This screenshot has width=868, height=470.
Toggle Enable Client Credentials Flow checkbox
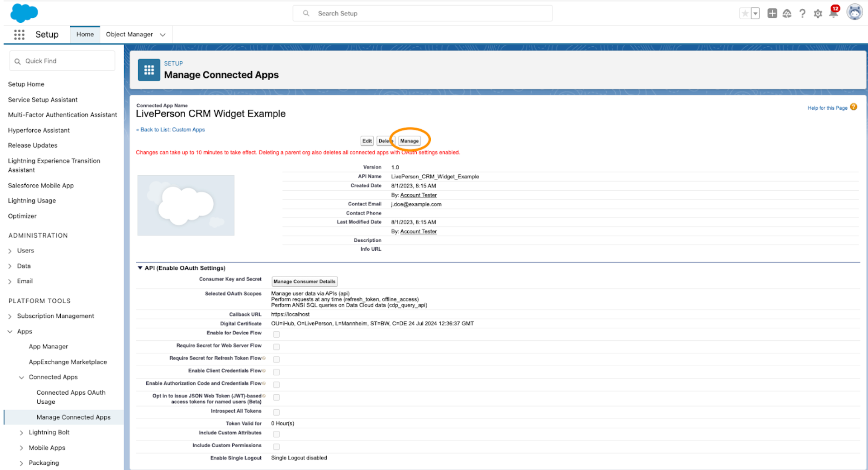[x=276, y=372]
